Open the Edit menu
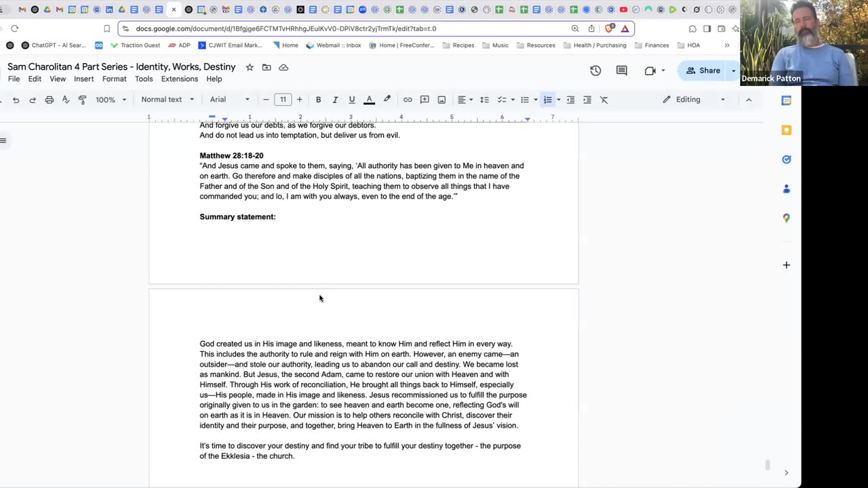 [35, 79]
